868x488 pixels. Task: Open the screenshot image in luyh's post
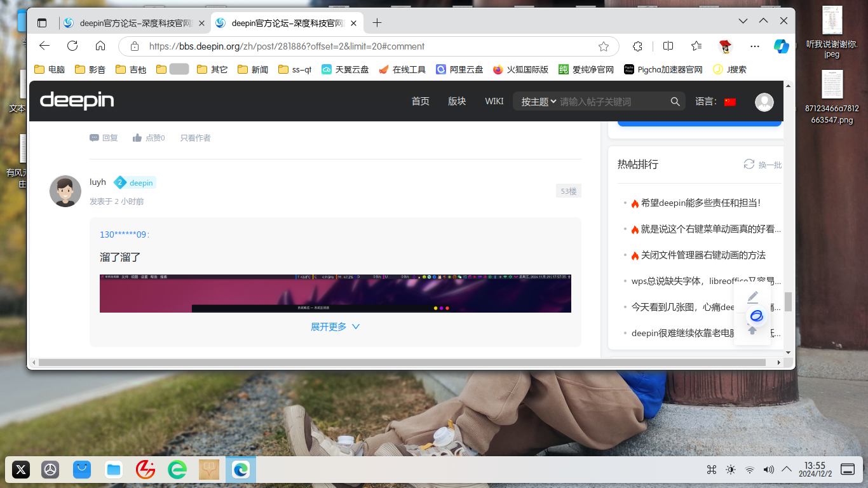(x=336, y=294)
